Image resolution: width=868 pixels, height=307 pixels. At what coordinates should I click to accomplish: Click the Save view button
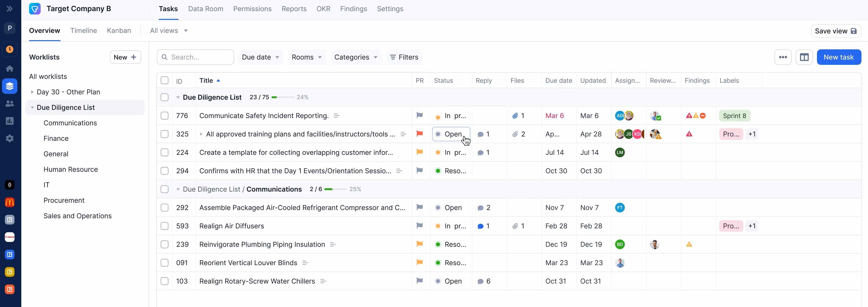[835, 31]
